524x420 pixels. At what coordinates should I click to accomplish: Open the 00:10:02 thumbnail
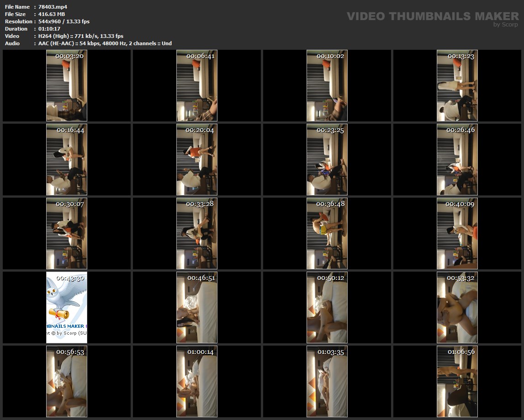(x=327, y=85)
